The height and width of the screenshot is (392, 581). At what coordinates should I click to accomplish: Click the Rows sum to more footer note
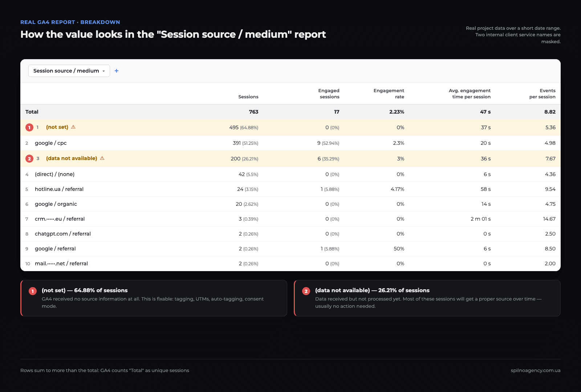[x=105, y=371]
